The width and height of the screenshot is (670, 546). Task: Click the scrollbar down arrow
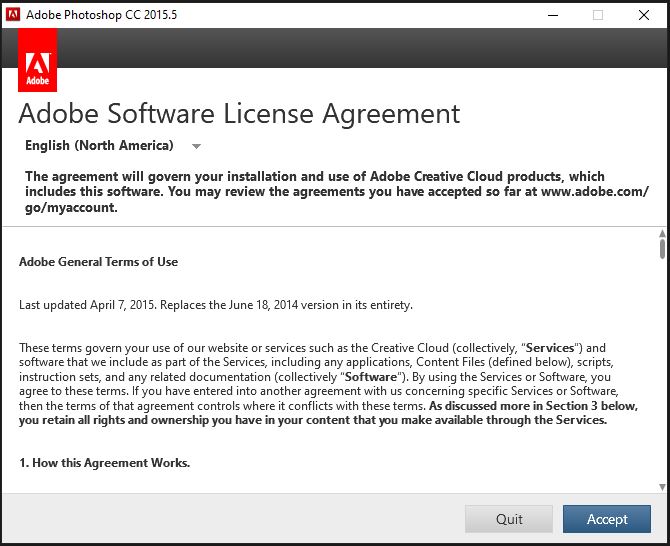tap(662, 486)
